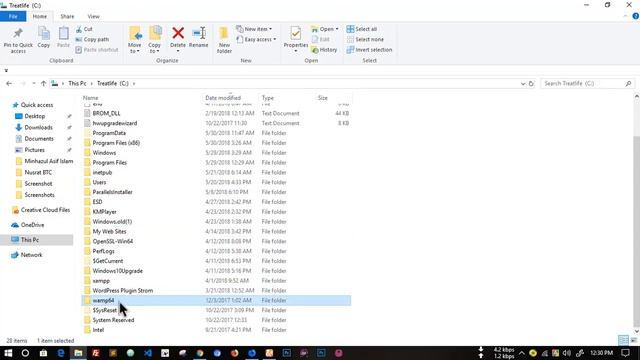Click the volume icon in tray

tap(567, 353)
